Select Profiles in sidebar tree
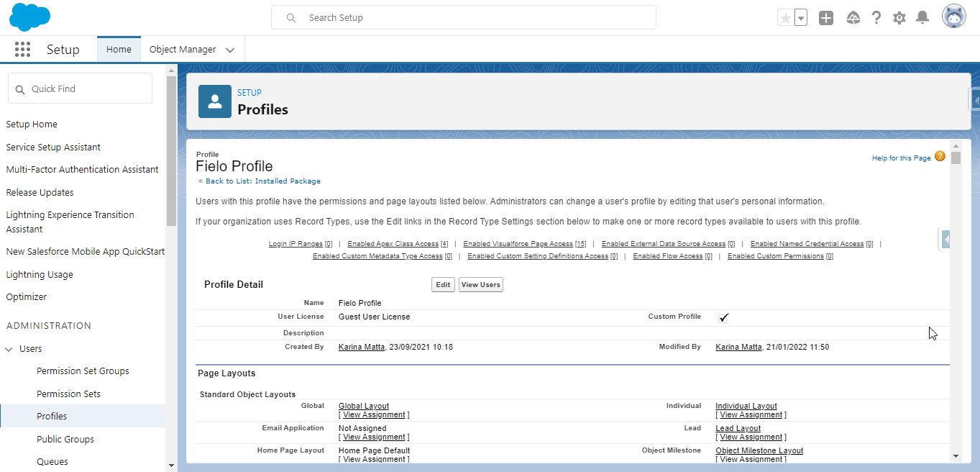The height and width of the screenshot is (472, 980). [52, 416]
